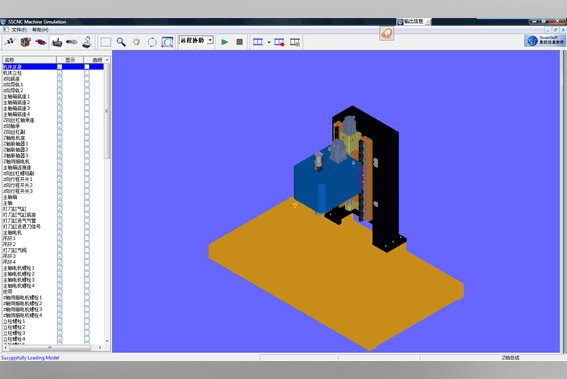Open the 文件(F) menu

[19, 30]
